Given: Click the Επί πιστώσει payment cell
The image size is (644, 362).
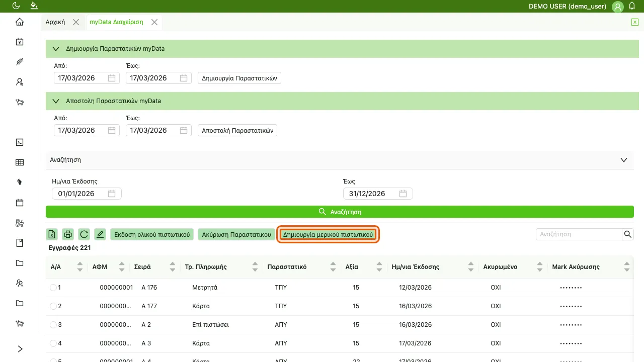Looking at the screenshot, I should (210, 325).
